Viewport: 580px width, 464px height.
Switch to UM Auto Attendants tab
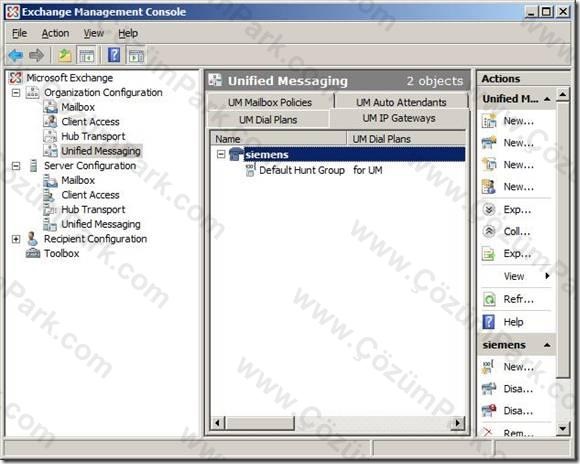click(x=401, y=102)
